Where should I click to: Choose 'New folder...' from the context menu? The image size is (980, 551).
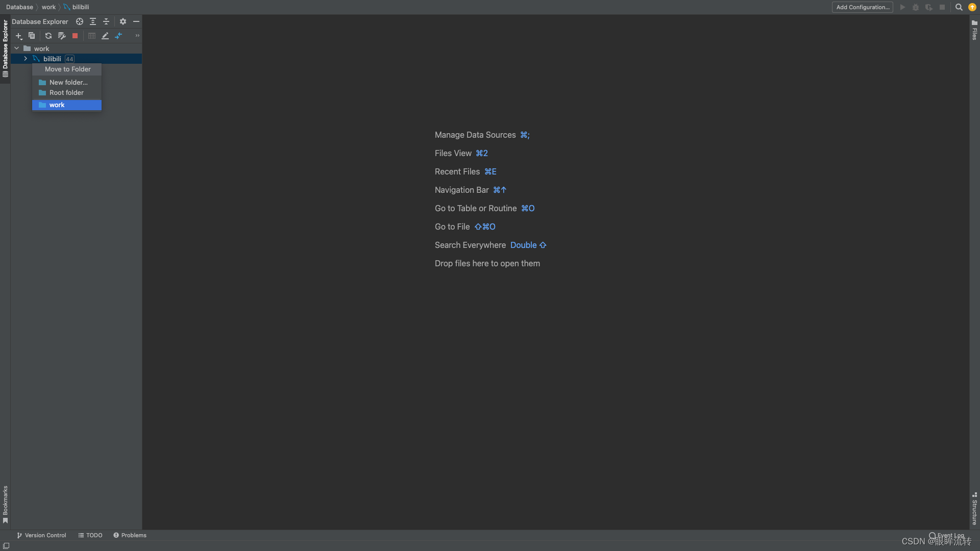click(x=68, y=82)
